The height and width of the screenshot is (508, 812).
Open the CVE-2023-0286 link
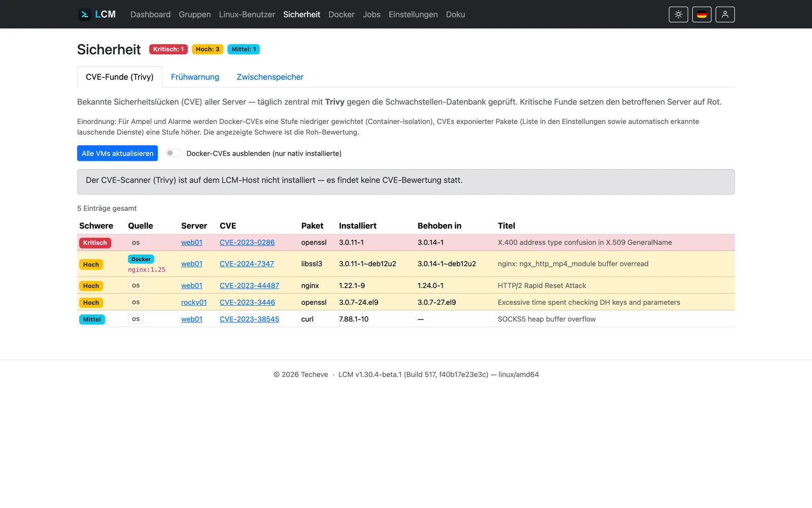(247, 242)
